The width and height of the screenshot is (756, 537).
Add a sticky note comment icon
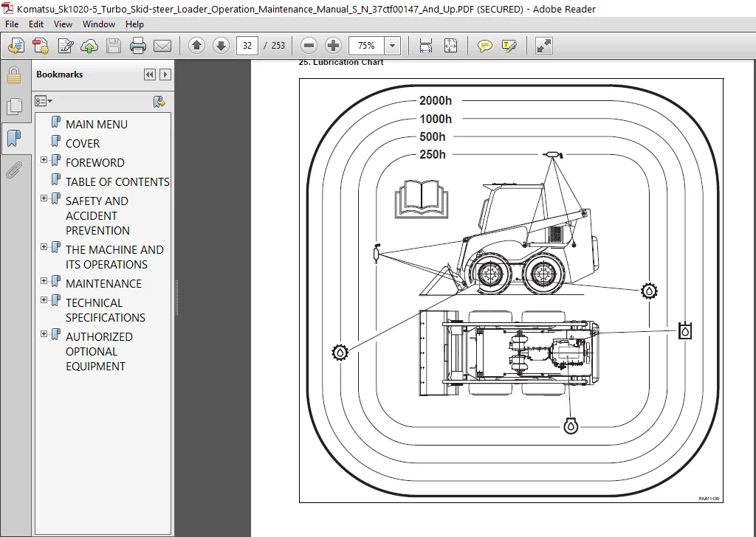(x=484, y=46)
